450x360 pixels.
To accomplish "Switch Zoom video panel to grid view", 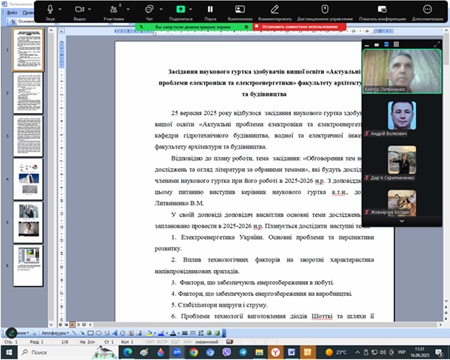I will click(x=396, y=44).
